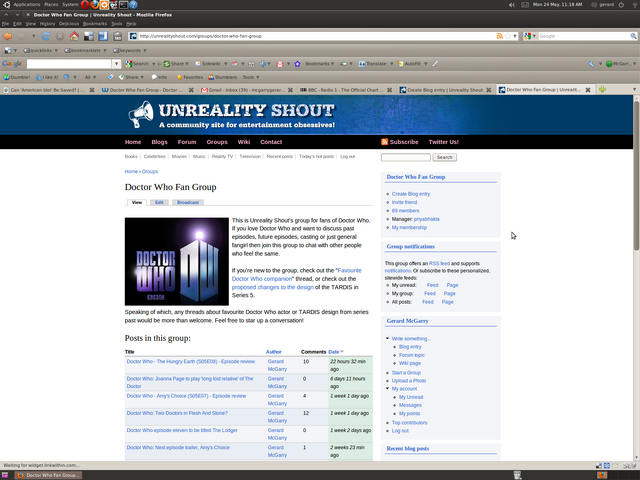Click the site Search button
This screenshot has height=480, width=640.
tap(444, 157)
